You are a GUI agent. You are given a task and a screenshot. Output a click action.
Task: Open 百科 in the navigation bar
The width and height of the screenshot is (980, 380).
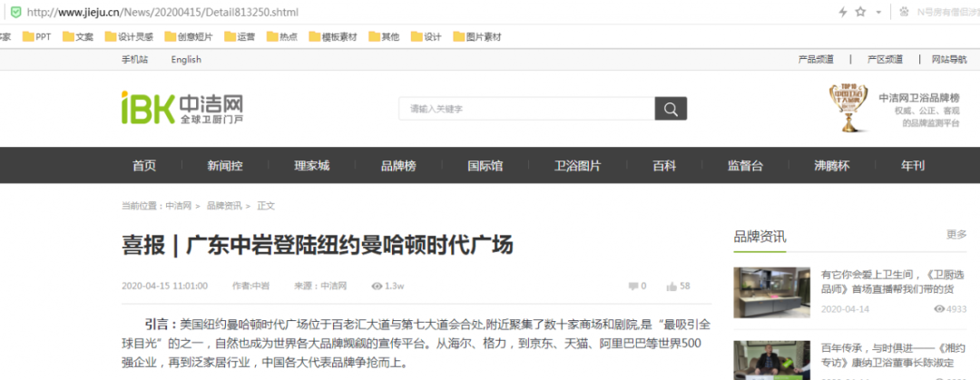point(664,166)
